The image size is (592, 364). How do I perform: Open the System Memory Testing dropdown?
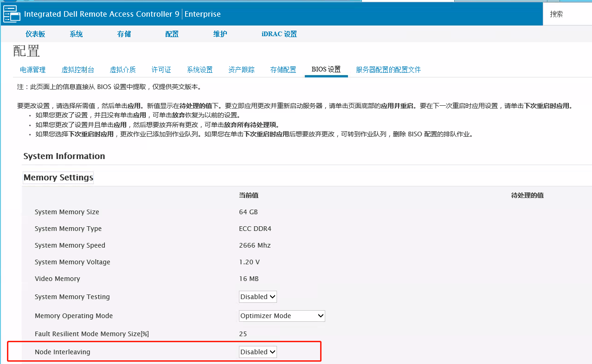(257, 296)
